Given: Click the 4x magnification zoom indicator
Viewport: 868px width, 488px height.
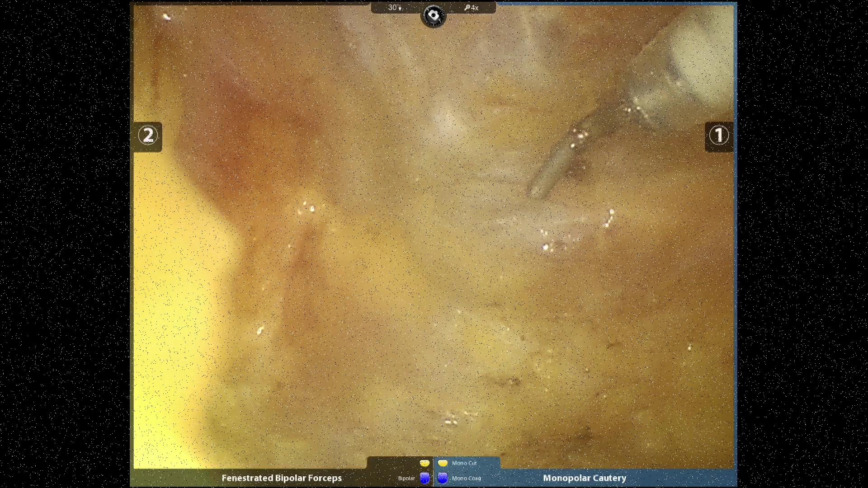Looking at the screenshot, I should click(x=471, y=8).
